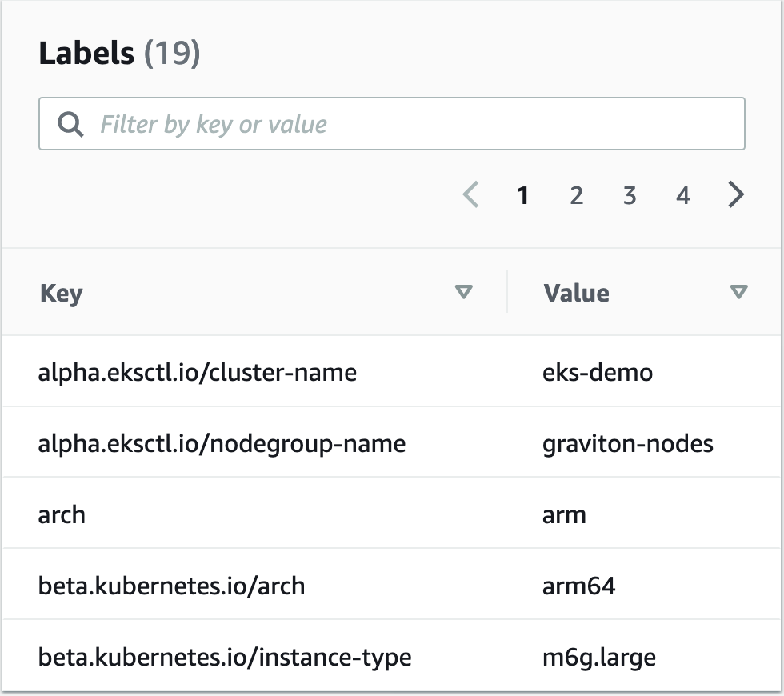Select page 1 in pagination
The image size is (784, 696).
(x=523, y=195)
